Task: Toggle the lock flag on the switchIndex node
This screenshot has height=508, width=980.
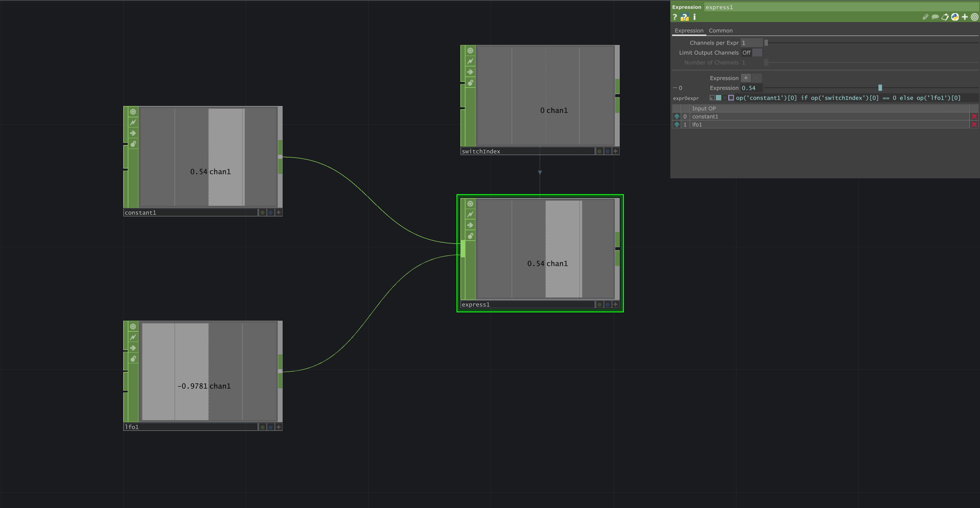Action: (x=470, y=82)
